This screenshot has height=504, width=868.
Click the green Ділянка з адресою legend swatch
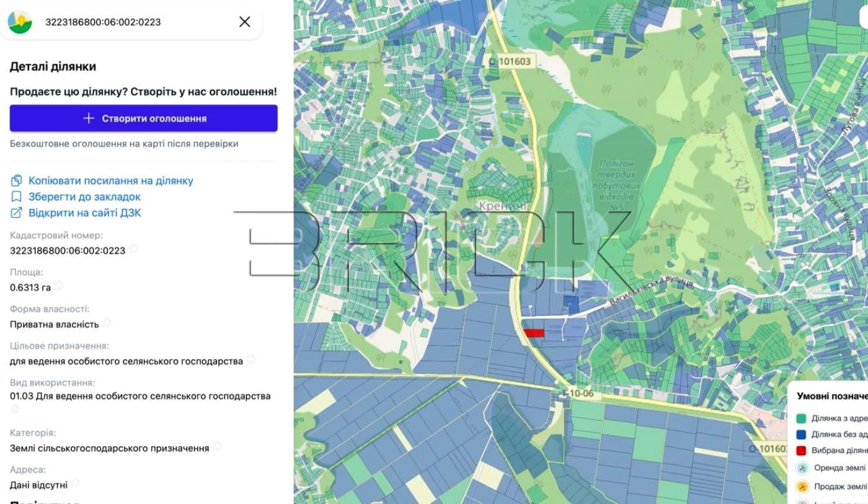(801, 418)
